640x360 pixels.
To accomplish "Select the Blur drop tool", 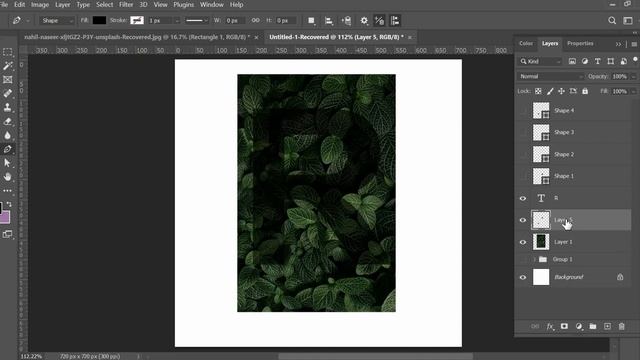I will (x=7, y=136).
